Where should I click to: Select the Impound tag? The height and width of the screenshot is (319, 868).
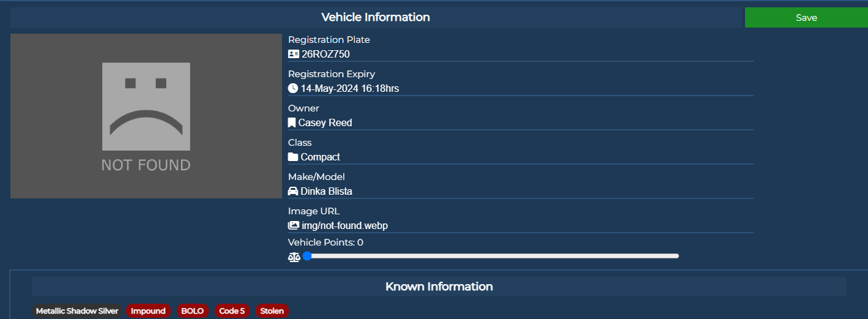(x=148, y=311)
